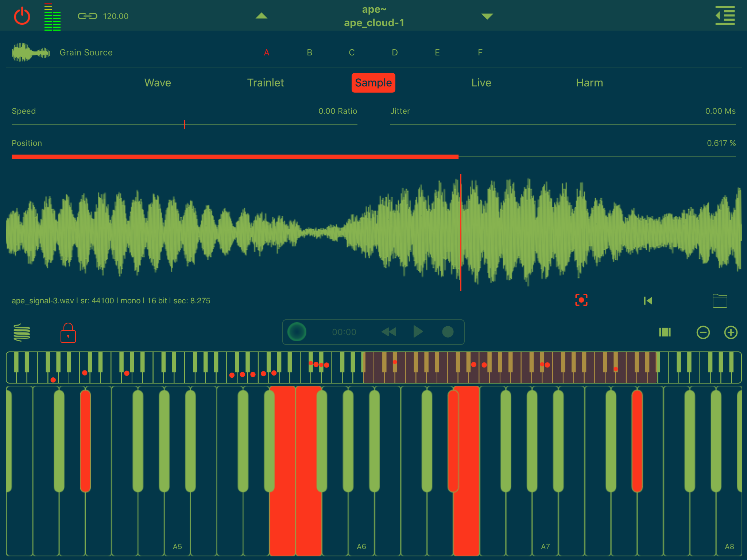Click the coil spring icon
The height and width of the screenshot is (560, 747).
pyautogui.click(x=22, y=332)
